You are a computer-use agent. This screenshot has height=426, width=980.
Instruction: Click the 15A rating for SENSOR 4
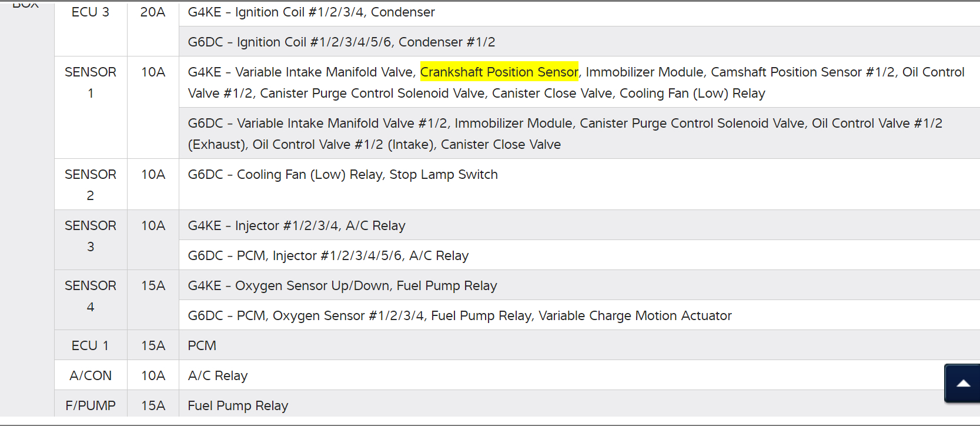pos(153,286)
